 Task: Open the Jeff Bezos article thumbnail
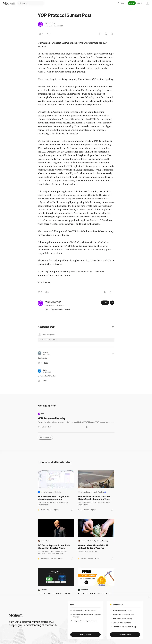point(56,528)
